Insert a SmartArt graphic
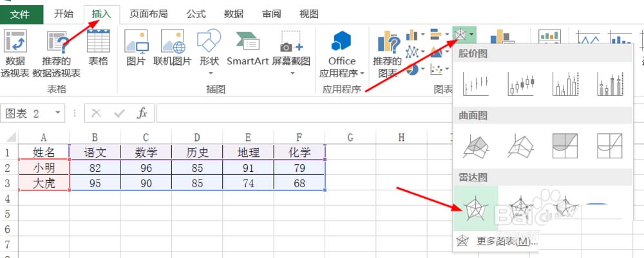This screenshot has width=644, height=258. click(248, 48)
